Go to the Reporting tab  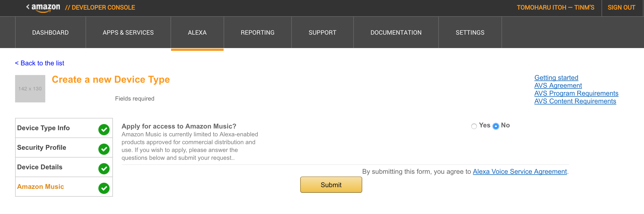257,32
